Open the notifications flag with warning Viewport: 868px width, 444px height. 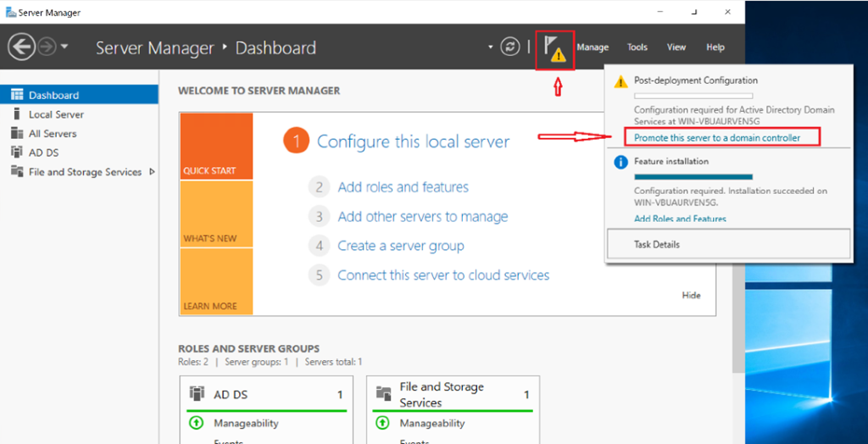554,48
